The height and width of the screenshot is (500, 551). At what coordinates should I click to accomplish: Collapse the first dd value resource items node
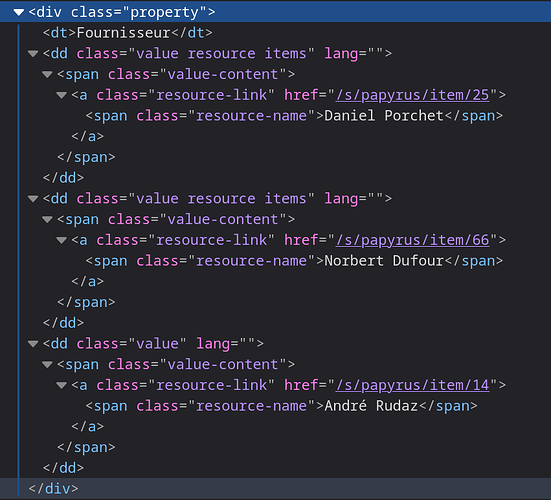[33, 54]
